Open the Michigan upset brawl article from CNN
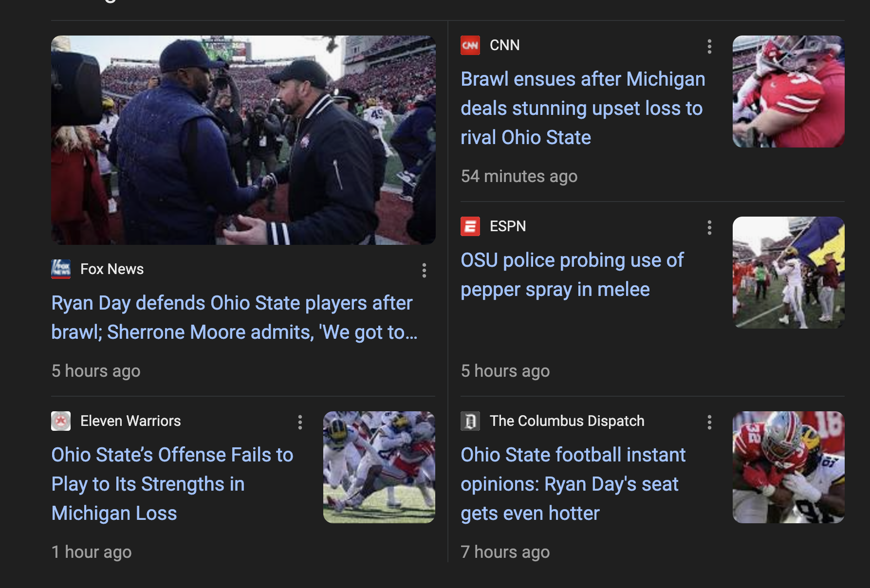Screen dimensions: 870x588 coord(583,108)
